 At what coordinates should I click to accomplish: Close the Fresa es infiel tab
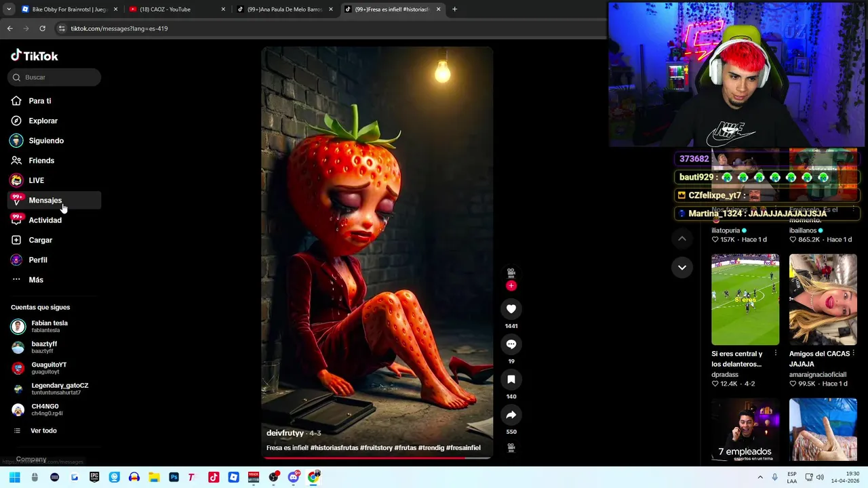[438, 9]
